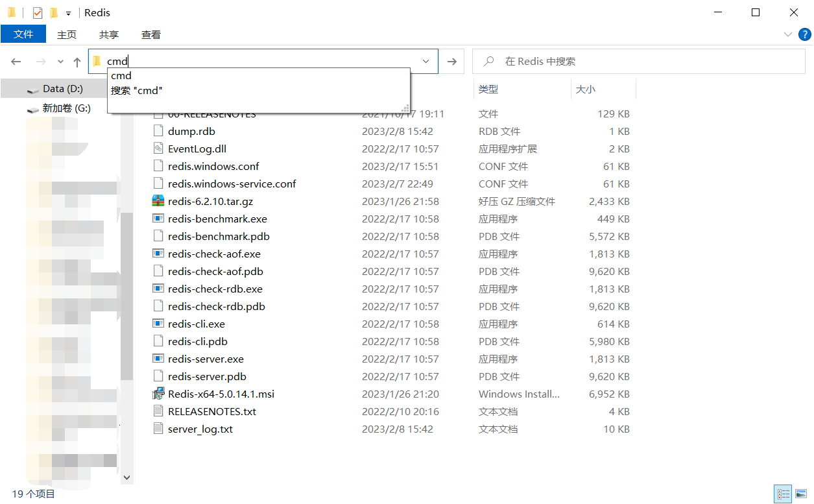Expand the ribbon with the chevron

[788, 34]
